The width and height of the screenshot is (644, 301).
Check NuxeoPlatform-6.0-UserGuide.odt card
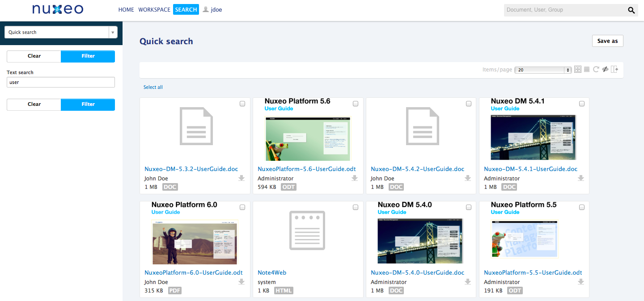(x=242, y=207)
